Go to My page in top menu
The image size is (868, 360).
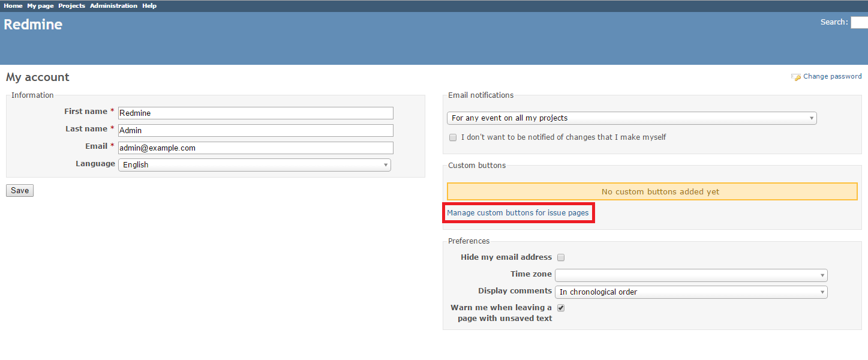40,5
